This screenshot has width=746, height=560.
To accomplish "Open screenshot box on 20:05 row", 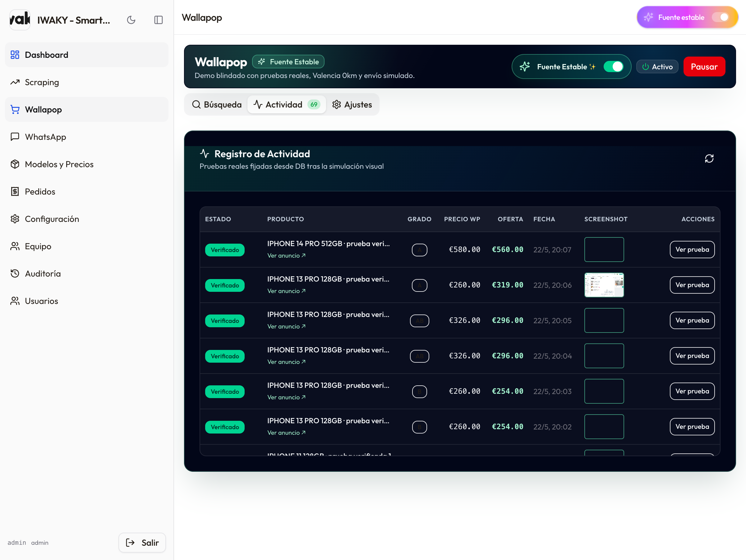I will point(604,320).
